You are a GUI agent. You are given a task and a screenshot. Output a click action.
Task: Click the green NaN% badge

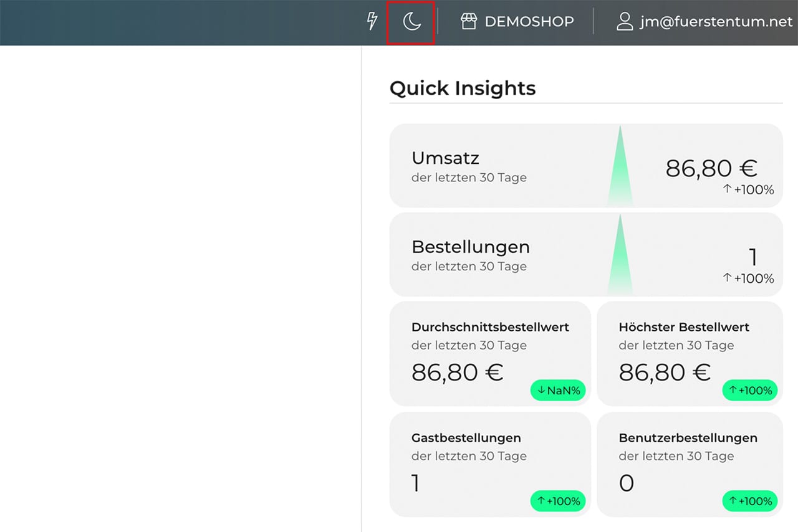click(559, 391)
